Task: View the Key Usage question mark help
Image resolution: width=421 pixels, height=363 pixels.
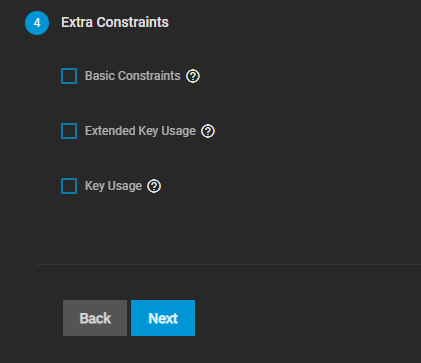Action: (154, 186)
